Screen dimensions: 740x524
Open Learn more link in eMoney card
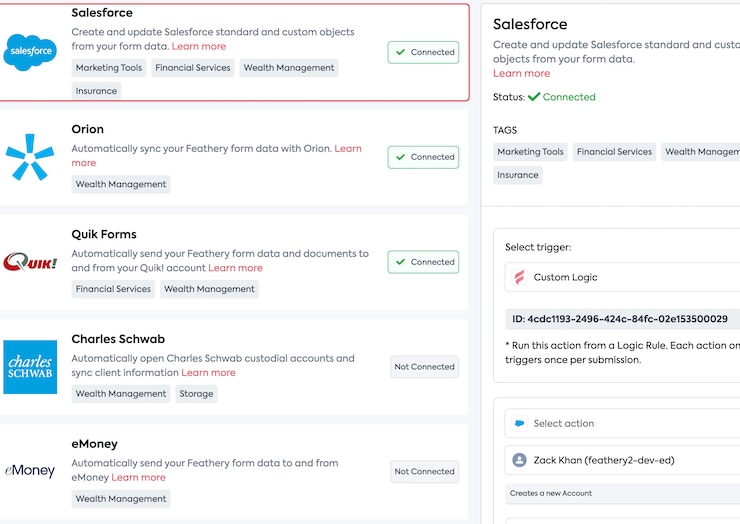[138, 477]
